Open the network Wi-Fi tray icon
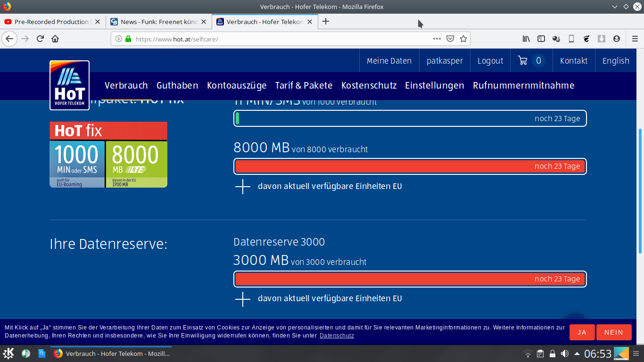The height and width of the screenshot is (362, 644). click(x=528, y=354)
